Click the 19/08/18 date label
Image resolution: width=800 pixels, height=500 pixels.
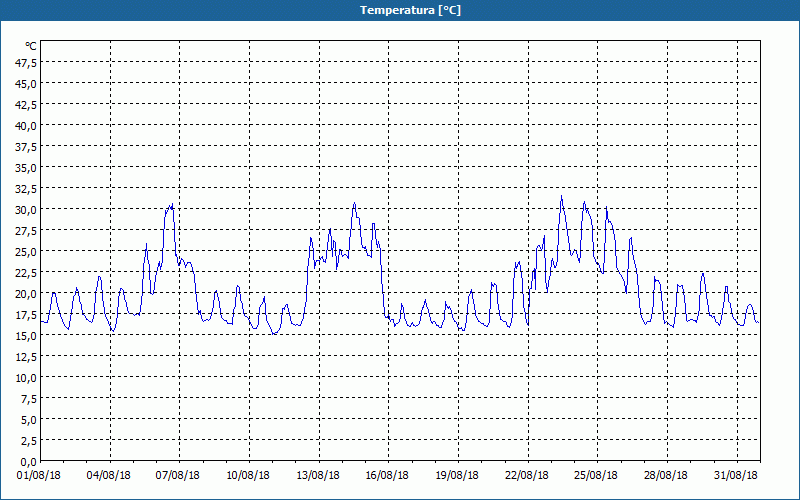tap(457, 476)
